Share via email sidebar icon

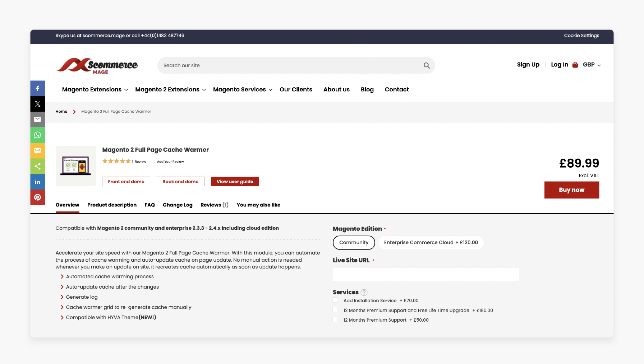coord(37,120)
